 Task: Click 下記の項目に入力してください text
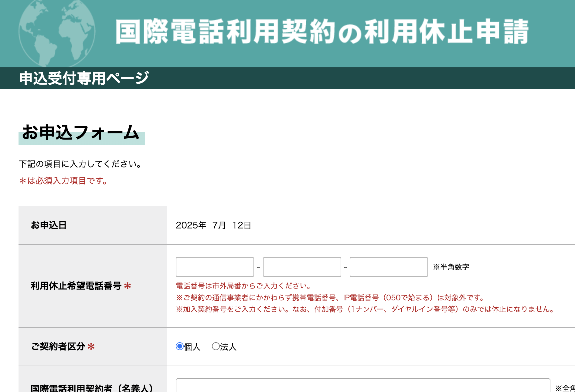(x=81, y=164)
